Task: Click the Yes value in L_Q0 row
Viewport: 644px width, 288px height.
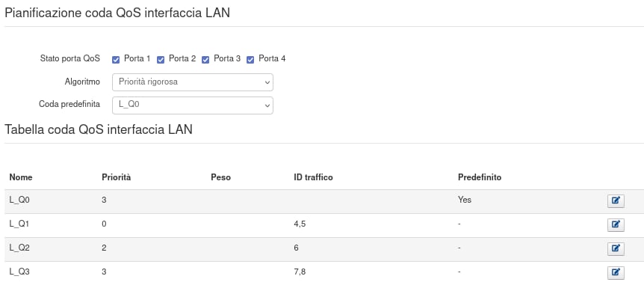Action: tap(465, 200)
